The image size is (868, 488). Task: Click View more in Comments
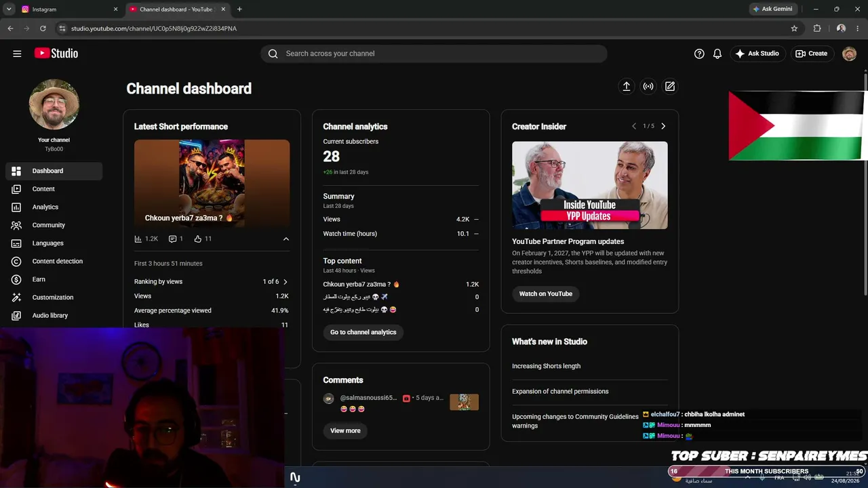pyautogui.click(x=345, y=430)
